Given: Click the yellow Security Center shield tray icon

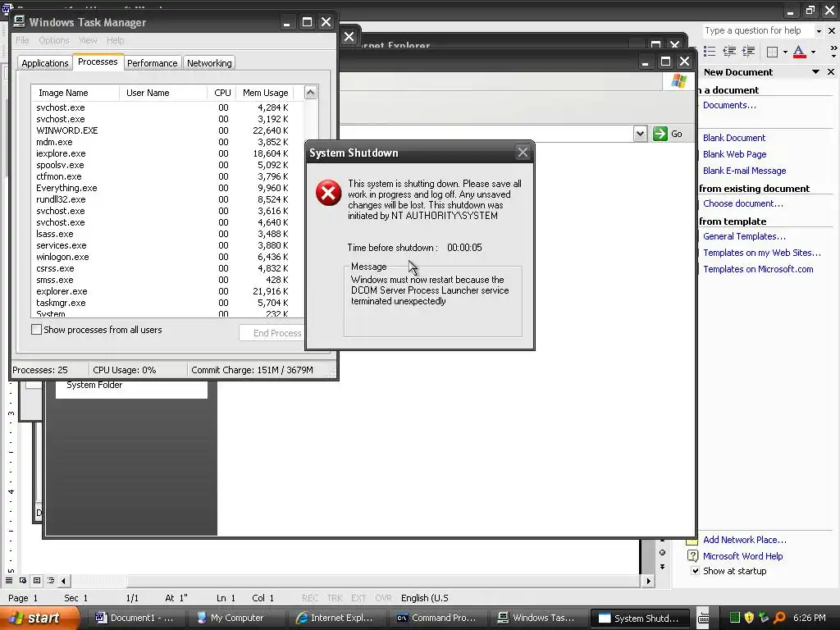Looking at the screenshot, I should click(749, 618).
